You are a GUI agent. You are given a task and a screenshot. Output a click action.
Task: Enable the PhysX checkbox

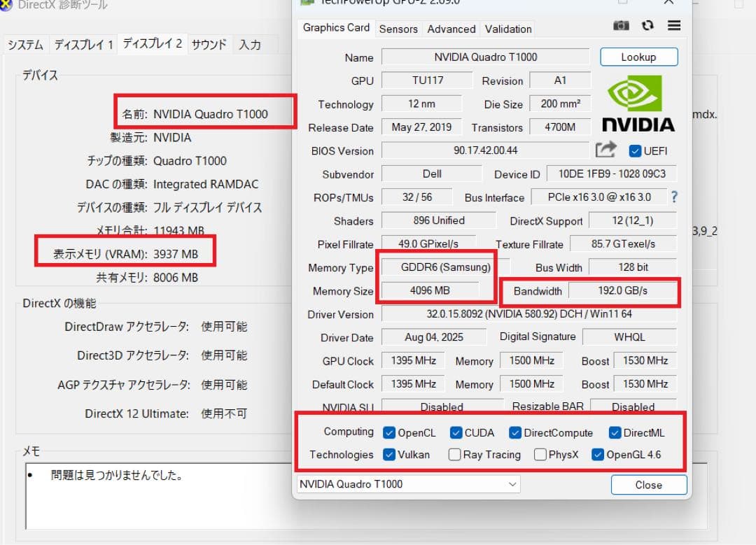(540, 455)
